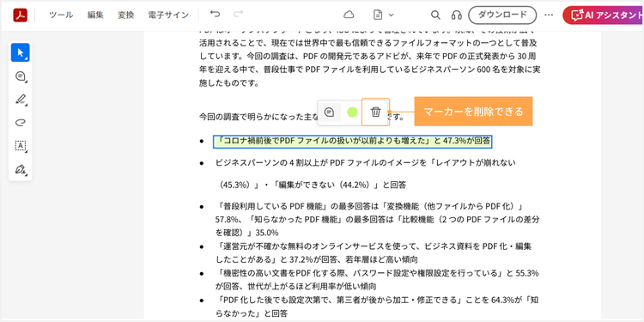
Task: Select the freehand draw loop tool
Action: [20, 123]
